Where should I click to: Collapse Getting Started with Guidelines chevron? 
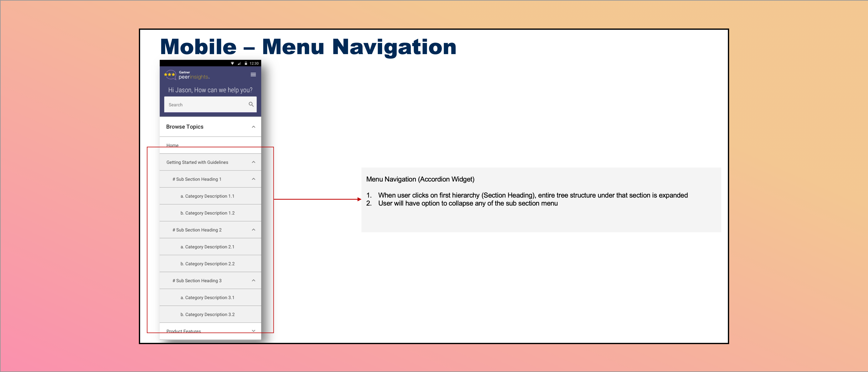tap(253, 162)
